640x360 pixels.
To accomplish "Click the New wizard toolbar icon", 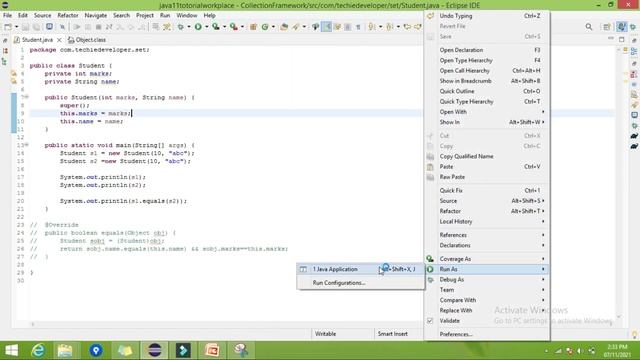I will tap(8, 27).
